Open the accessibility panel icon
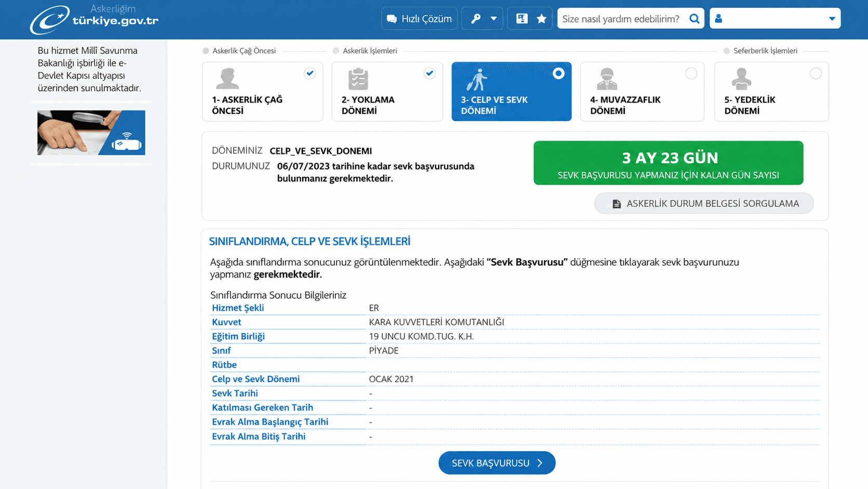The height and width of the screenshot is (489, 868). pyautogui.click(x=522, y=19)
